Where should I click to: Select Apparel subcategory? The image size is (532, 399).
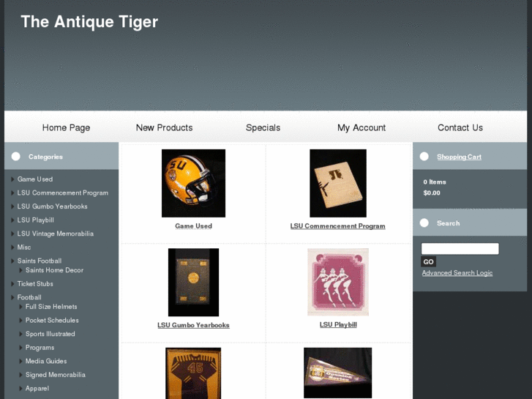(37, 389)
